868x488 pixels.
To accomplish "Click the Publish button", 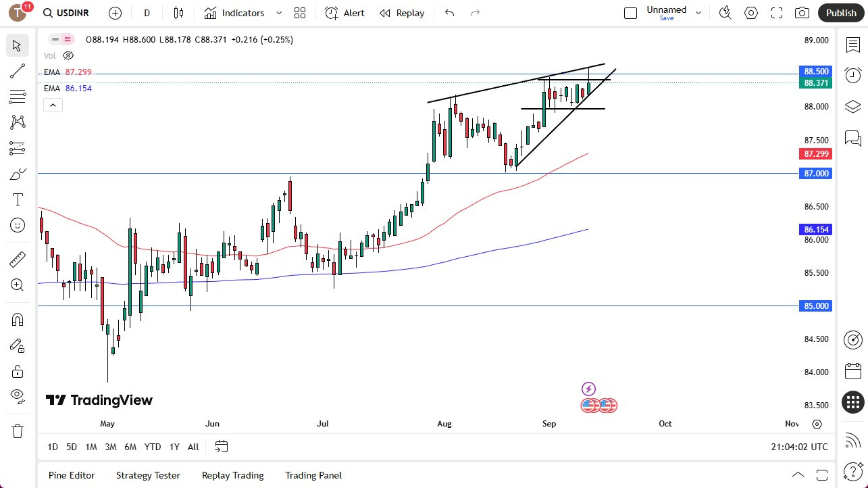I will click(840, 13).
